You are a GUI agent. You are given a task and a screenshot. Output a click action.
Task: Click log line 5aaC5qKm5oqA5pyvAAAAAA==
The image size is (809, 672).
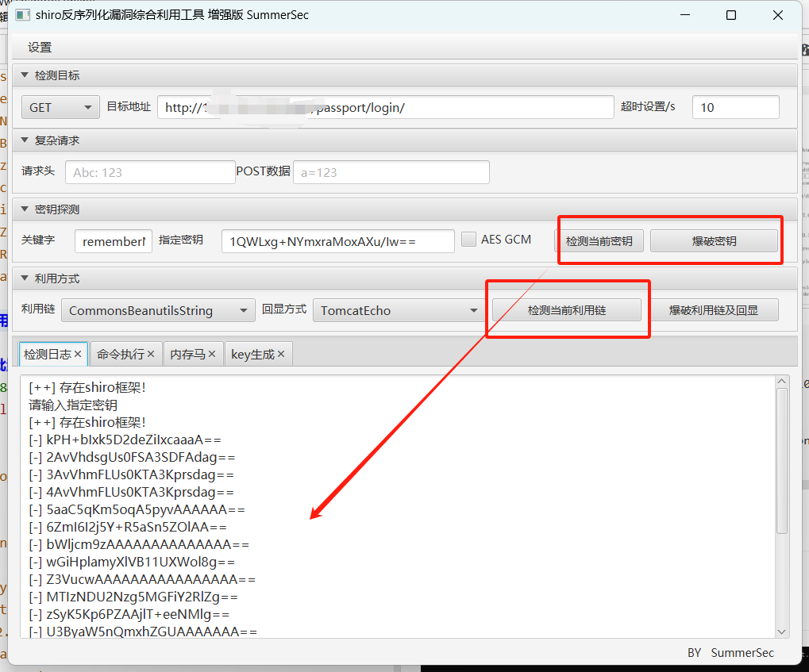click(x=137, y=510)
